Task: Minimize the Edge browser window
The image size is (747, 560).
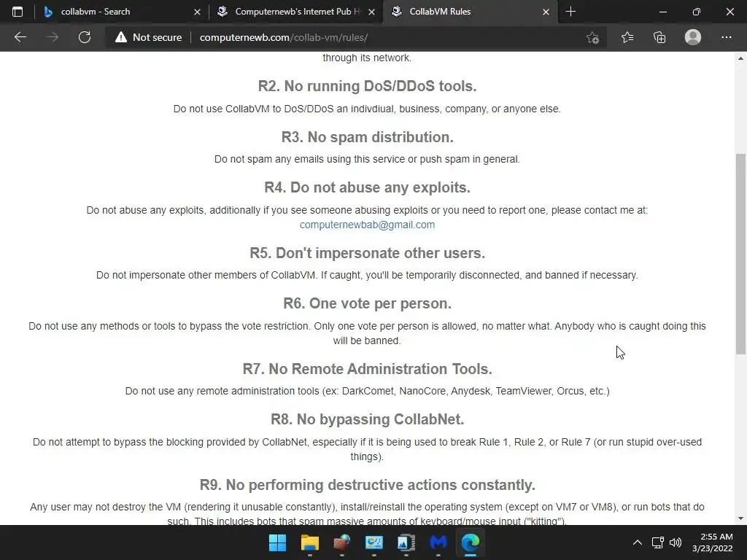Action: [662, 12]
